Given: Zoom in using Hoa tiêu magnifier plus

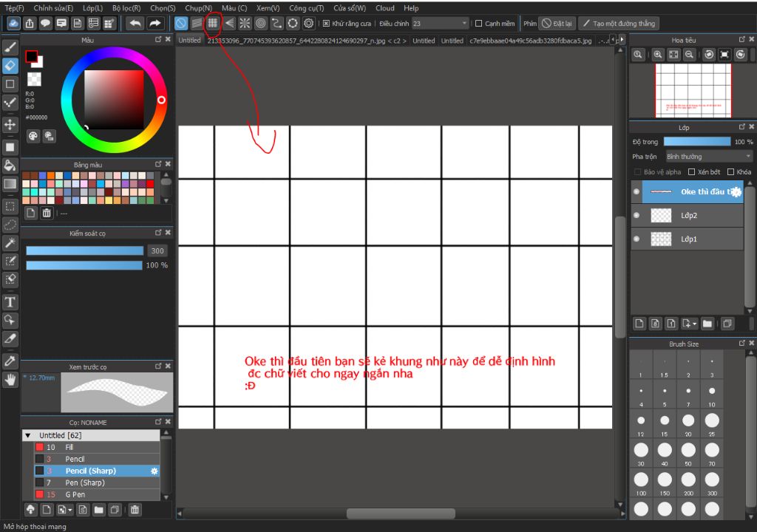Looking at the screenshot, I should 657,55.
